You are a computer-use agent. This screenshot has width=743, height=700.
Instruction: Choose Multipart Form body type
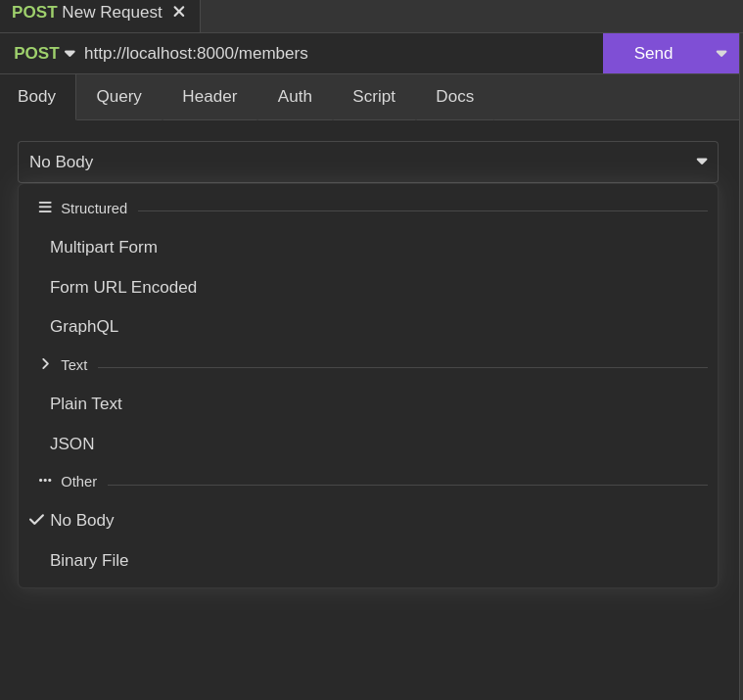(368, 247)
